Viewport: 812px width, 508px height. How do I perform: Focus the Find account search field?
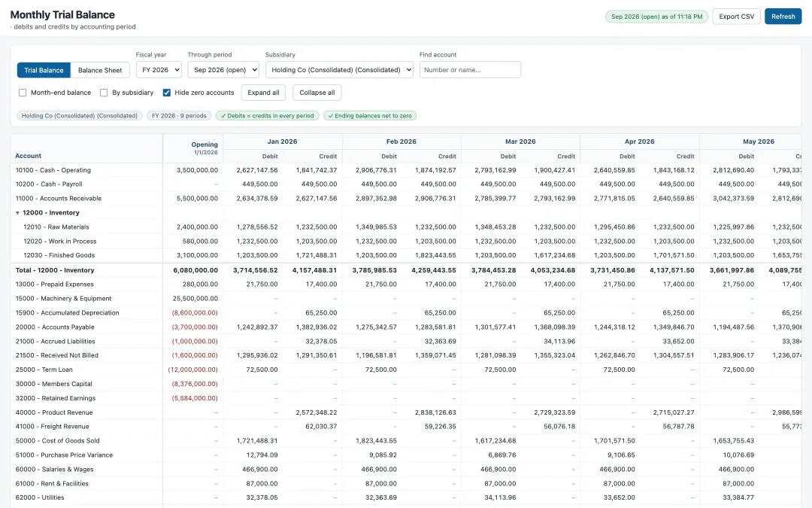tap(470, 70)
